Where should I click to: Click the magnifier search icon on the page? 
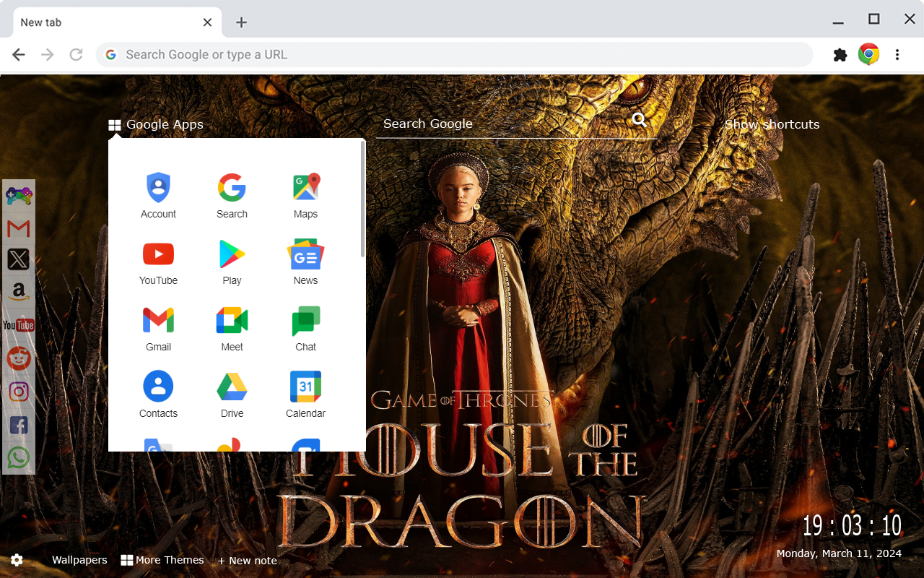(x=639, y=121)
